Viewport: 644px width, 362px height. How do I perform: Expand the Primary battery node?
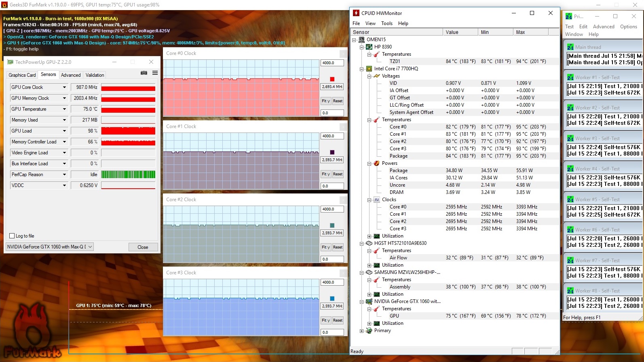coord(362,330)
